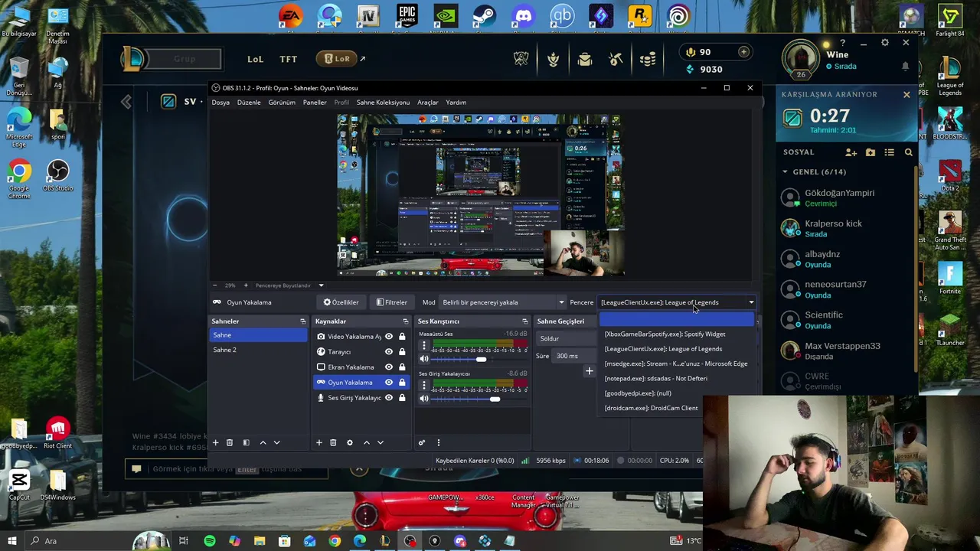Open League client settings gear icon
The width and height of the screenshot is (980, 551).
pos(885,43)
